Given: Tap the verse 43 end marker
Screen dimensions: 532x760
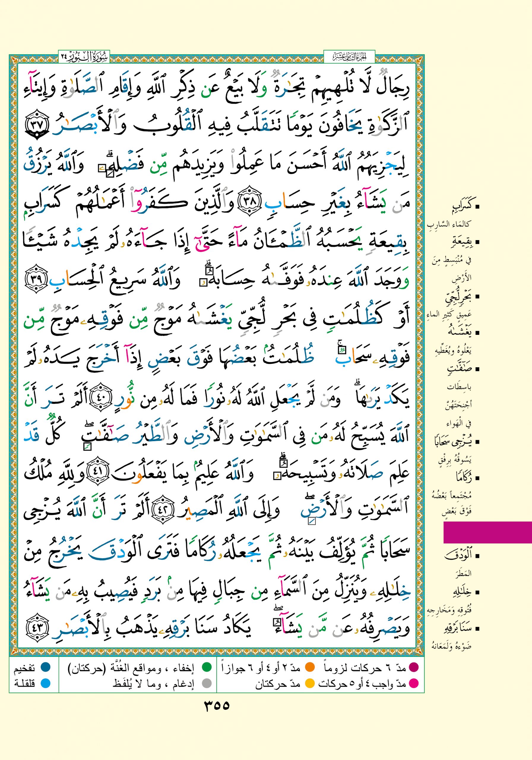Looking at the screenshot, I should pos(37,627).
